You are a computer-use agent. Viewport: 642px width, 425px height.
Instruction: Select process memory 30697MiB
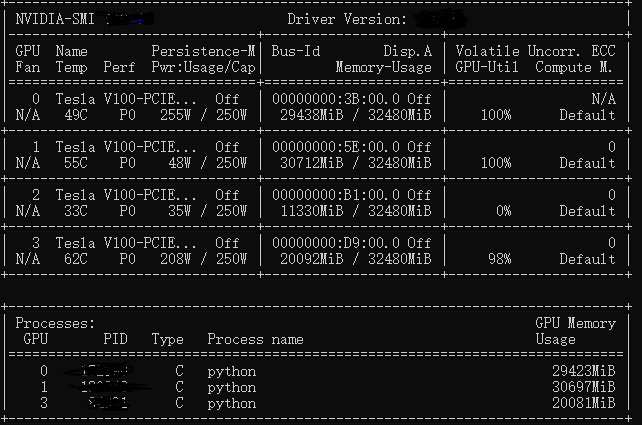click(x=584, y=387)
